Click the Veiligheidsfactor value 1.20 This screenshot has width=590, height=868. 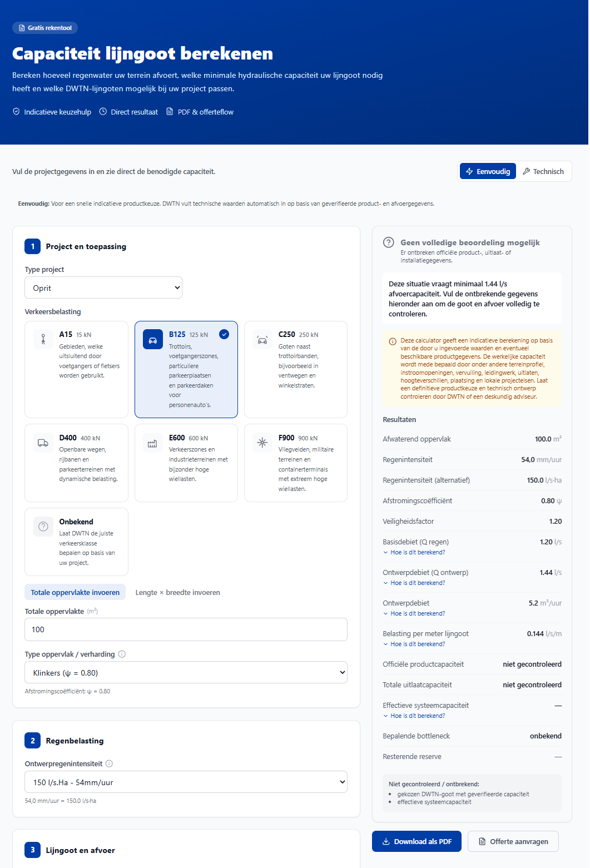click(x=556, y=521)
